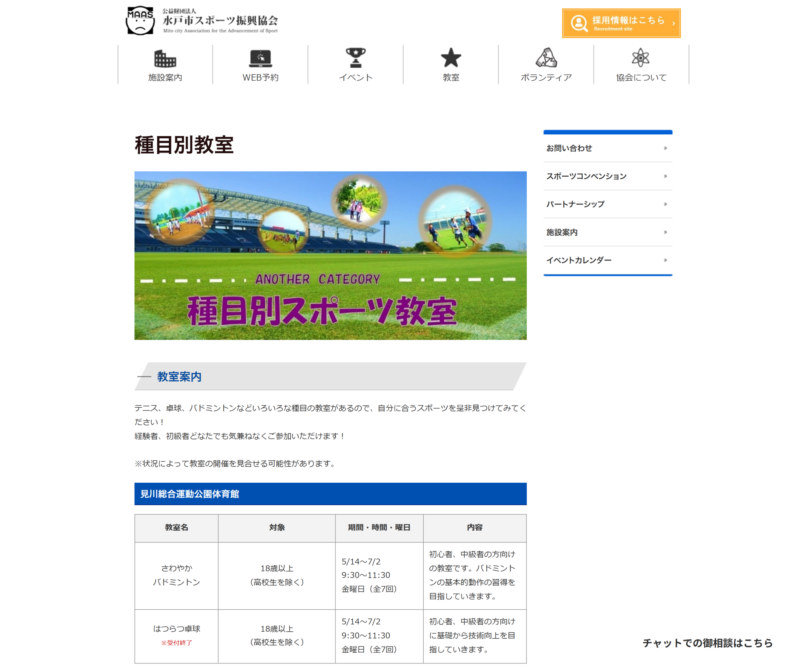Screen dimensions: 807x672
Task: Click the star icon above 教室
Action: coord(451,58)
